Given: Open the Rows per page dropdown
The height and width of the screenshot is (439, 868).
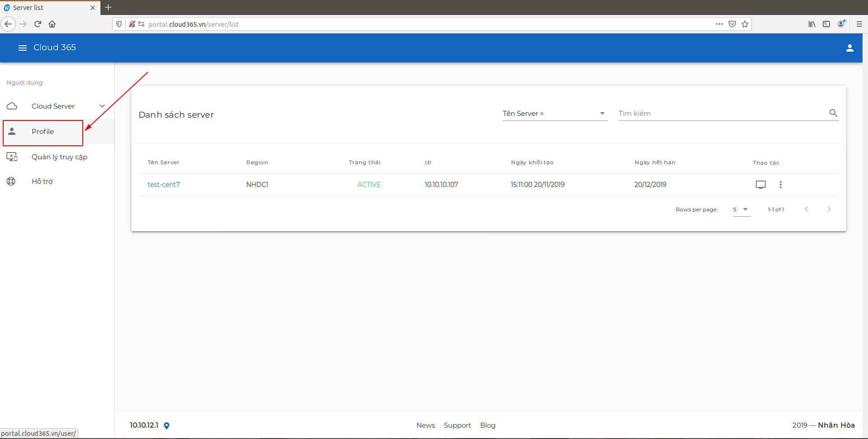Looking at the screenshot, I should (741, 210).
